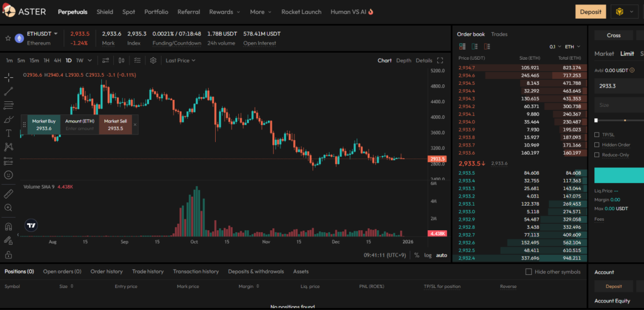Open the 0.1 price grouping dropdown
The height and width of the screenshot is (310, 644).
(555, 47)
